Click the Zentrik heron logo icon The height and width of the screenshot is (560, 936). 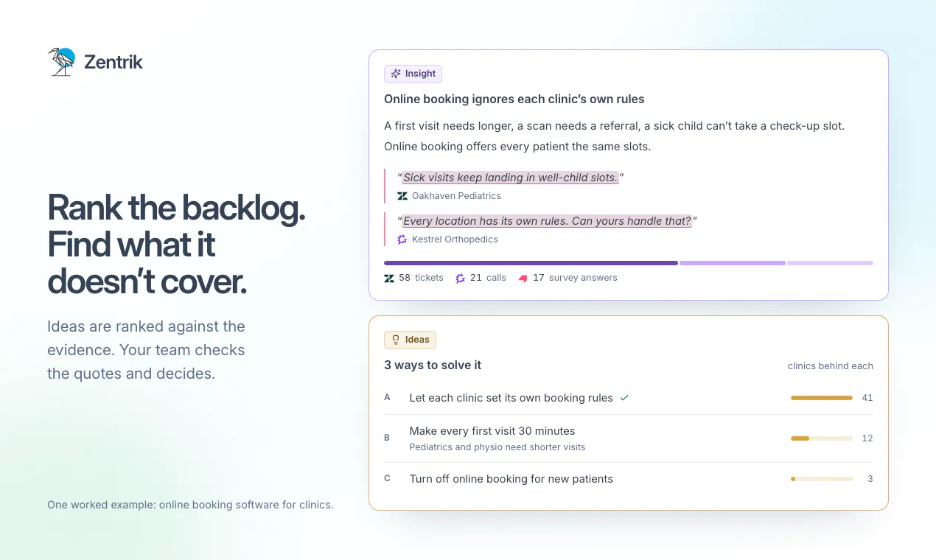click(62, 62)
